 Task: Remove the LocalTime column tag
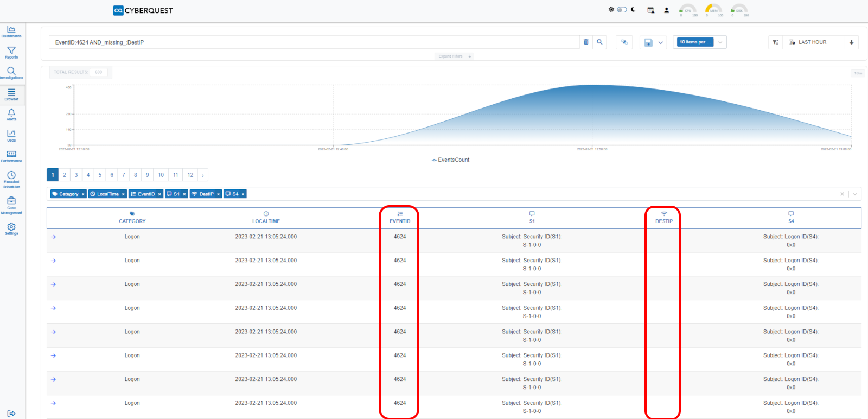[123, 194]
